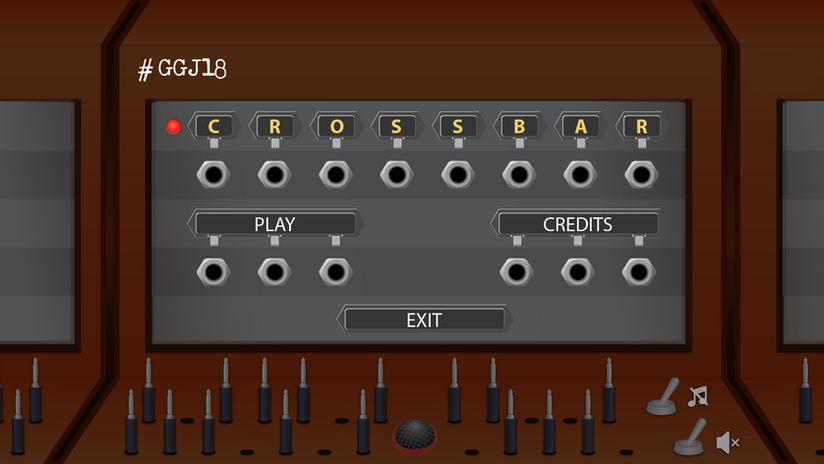
Task: Click the #GGJ18 hashtag text
Action: tap(182, 69)
